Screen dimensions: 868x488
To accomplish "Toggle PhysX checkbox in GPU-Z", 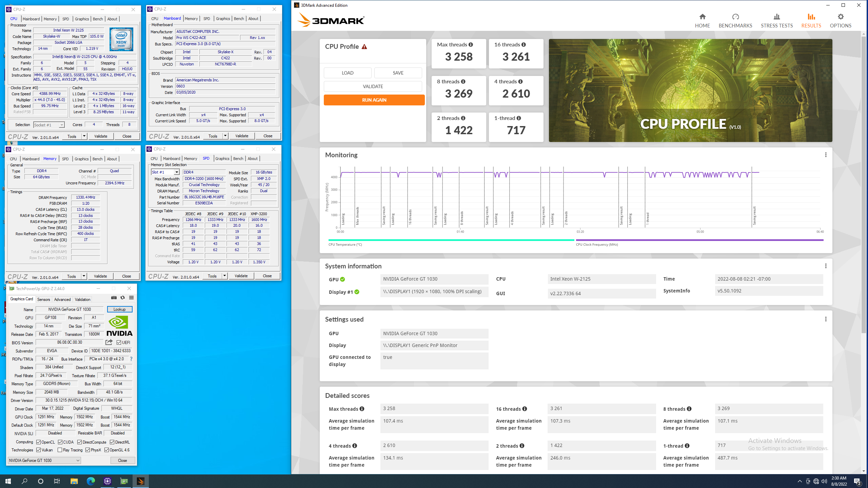I will pos(87,450).
